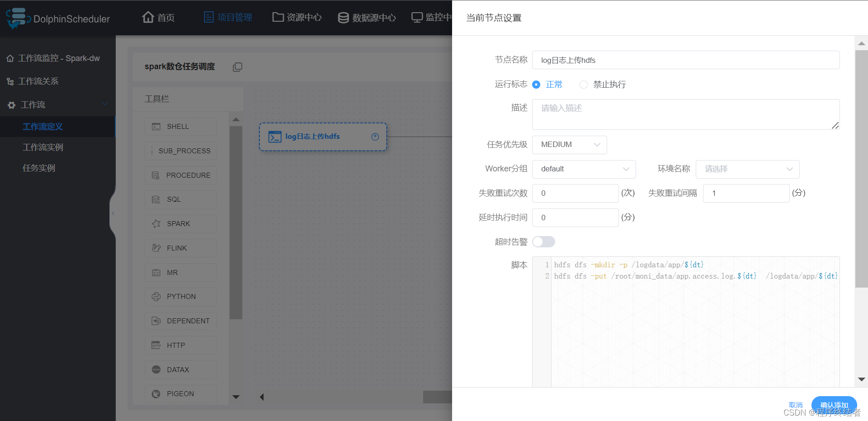Open 工作流实例 in the sidebar
Image resolution: width=868 pixels, height=421 pixels.
pyautogui.click(x=43, y=147)
